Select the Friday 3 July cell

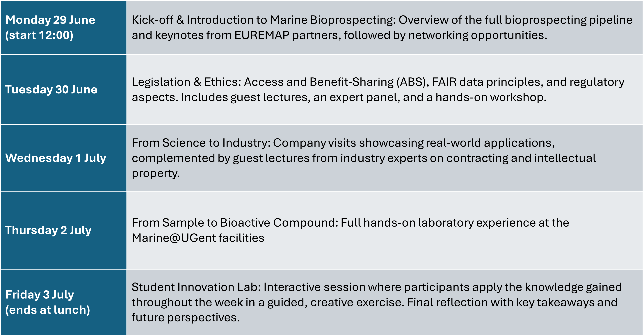(63, 302)
